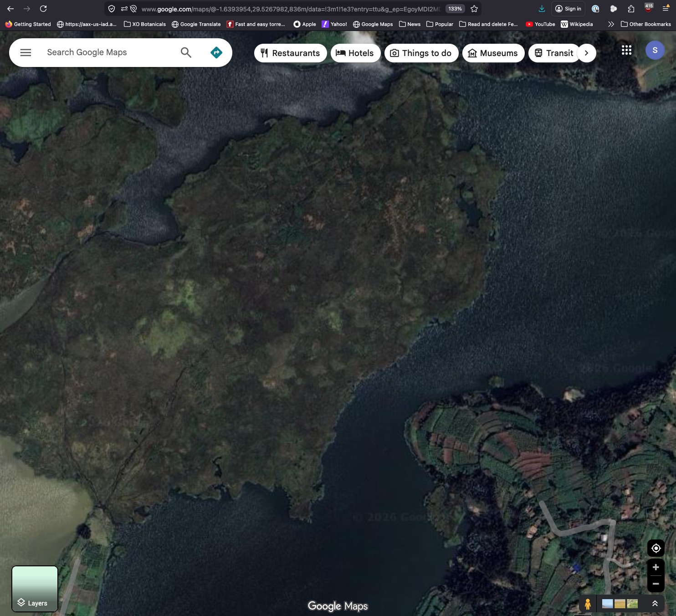676x616 pixels.
Task: Select the Restaurants category chip
Action: coord(290,53)
